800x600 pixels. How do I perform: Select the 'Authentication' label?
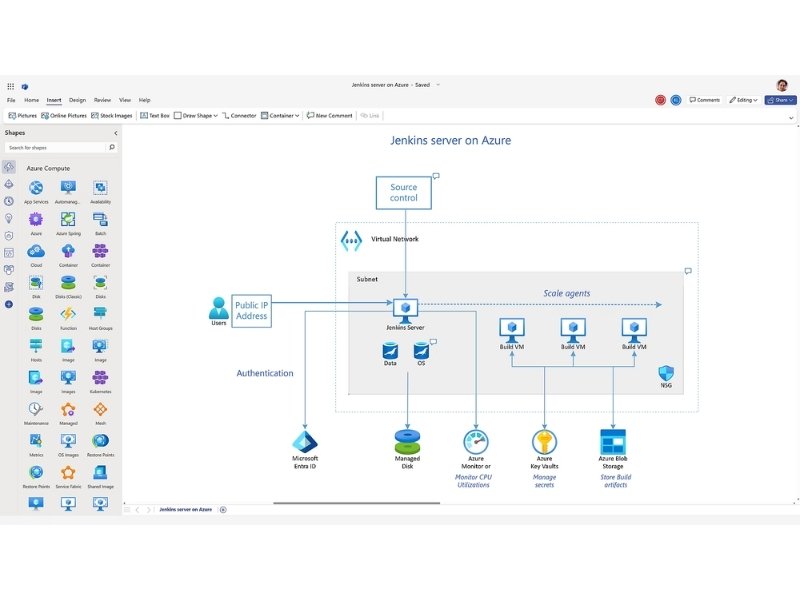click(x=265, y=373)
